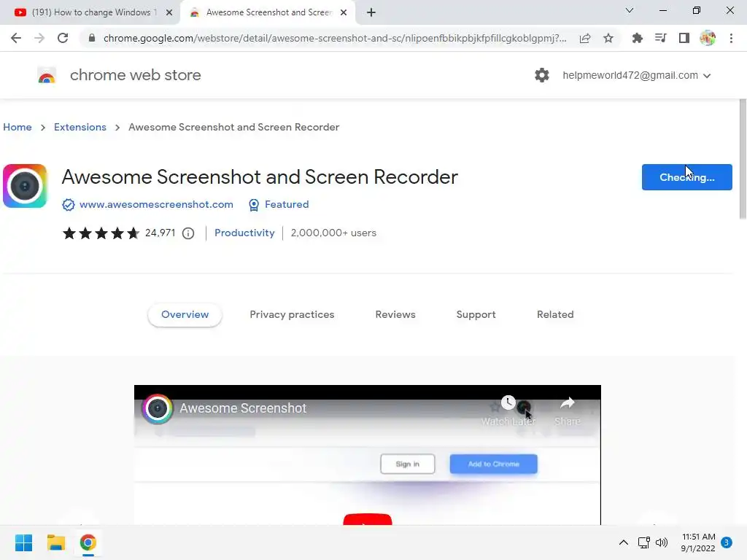
Task: Show hidden system tray icons
Action: click(623, 542)
